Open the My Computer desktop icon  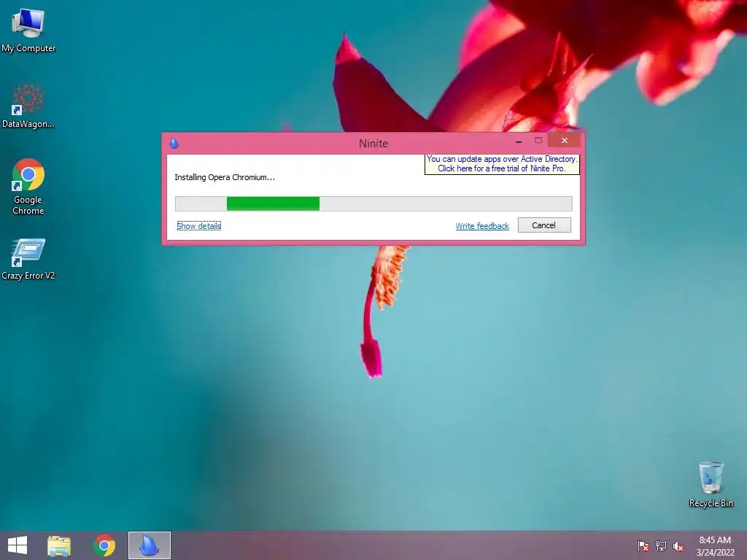28,29
